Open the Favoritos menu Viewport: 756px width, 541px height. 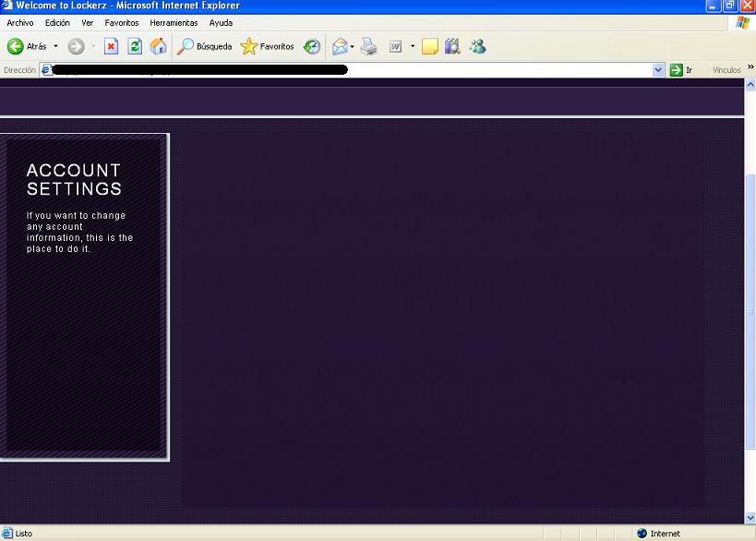(x=122, y=23)
